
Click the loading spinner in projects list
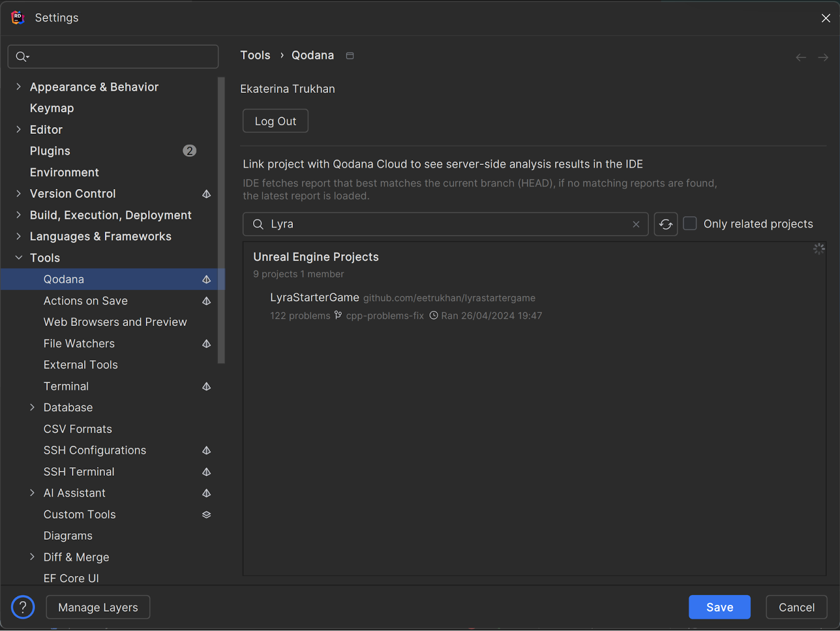point(818,249)
